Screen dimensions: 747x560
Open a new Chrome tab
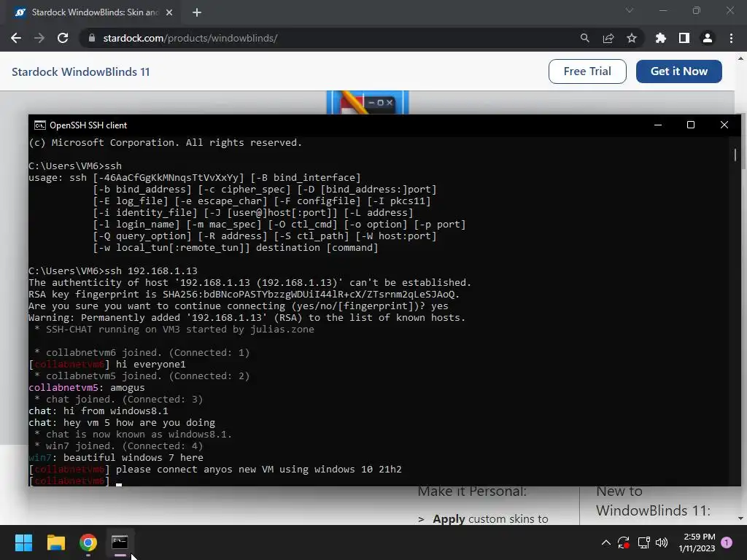[x=197, y=12]
